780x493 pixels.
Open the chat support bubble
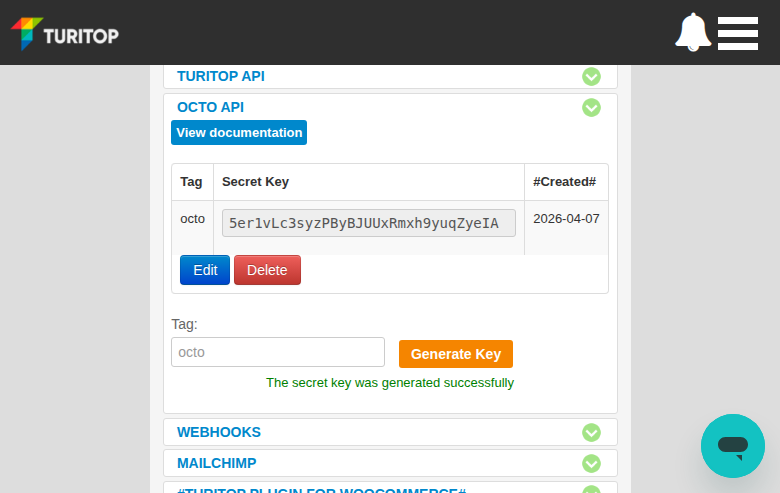coord(732,446)
